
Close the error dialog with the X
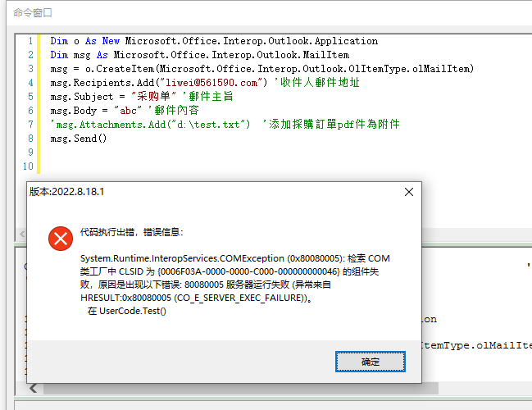pos(408,192)
